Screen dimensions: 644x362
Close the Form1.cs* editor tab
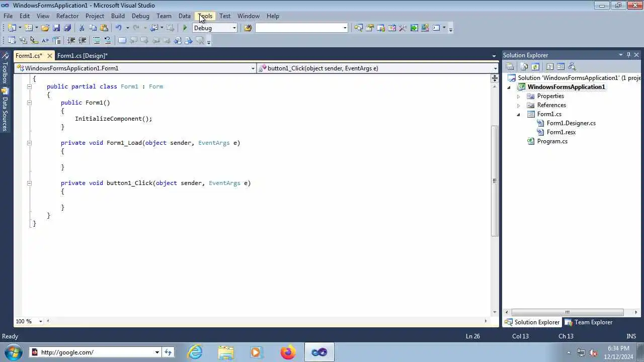(49, 56)
